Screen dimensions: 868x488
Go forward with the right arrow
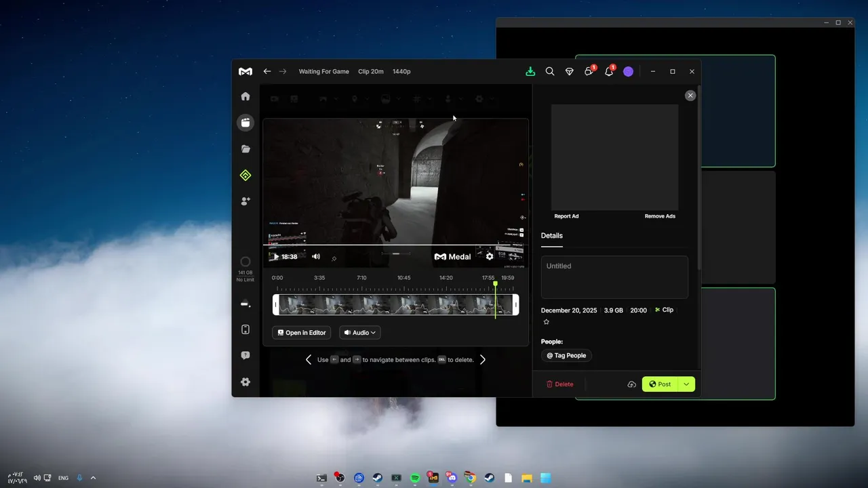(283, 71)
